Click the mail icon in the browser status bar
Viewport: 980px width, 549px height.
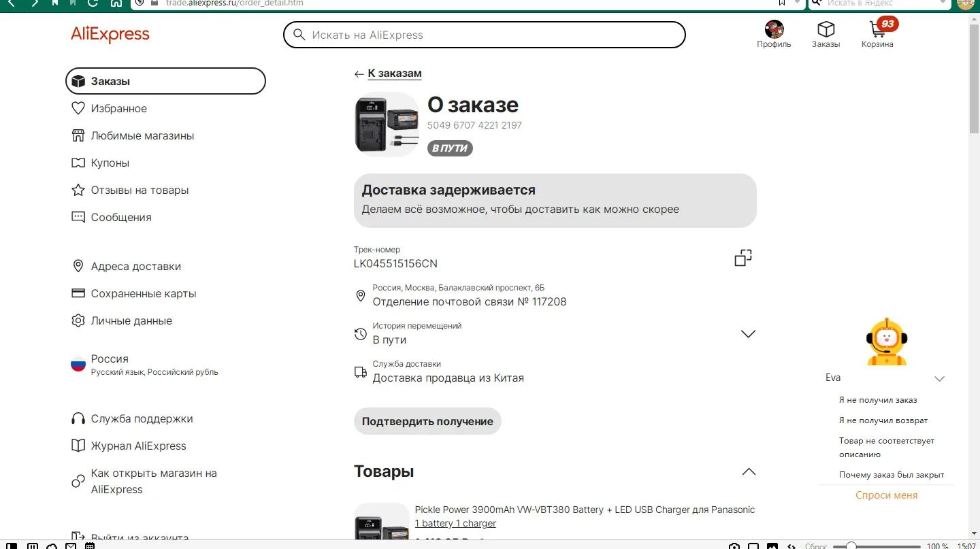click(71, 546)
